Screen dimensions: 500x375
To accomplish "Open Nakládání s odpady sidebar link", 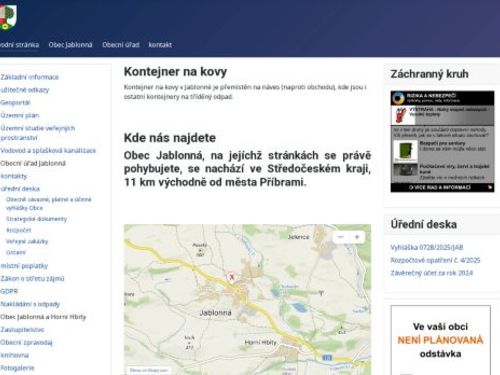I will click(x=30, y=304).
